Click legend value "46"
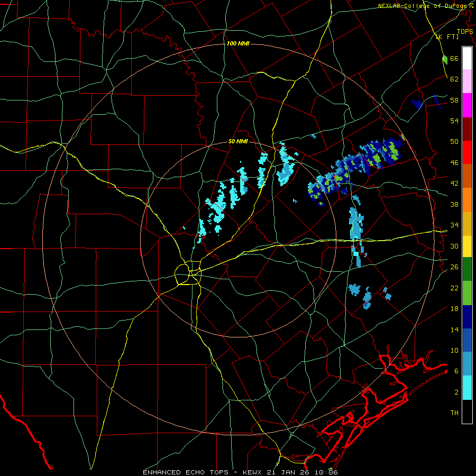Screen dimensions: 476x476 [x=454, y=163]
